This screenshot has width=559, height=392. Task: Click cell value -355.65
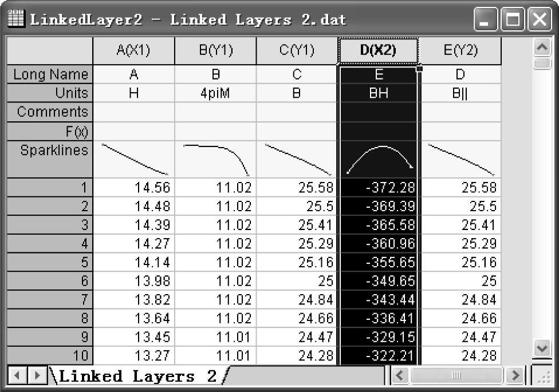pos(378,262)
